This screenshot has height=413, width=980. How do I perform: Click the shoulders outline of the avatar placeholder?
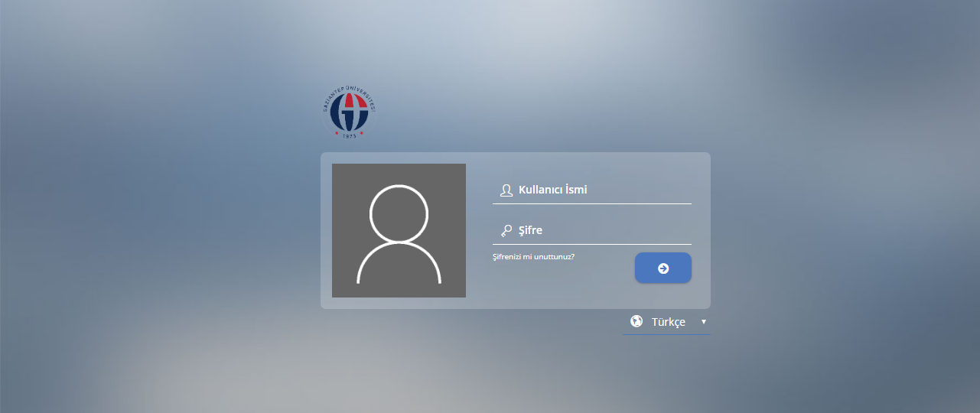pos(399,264)
